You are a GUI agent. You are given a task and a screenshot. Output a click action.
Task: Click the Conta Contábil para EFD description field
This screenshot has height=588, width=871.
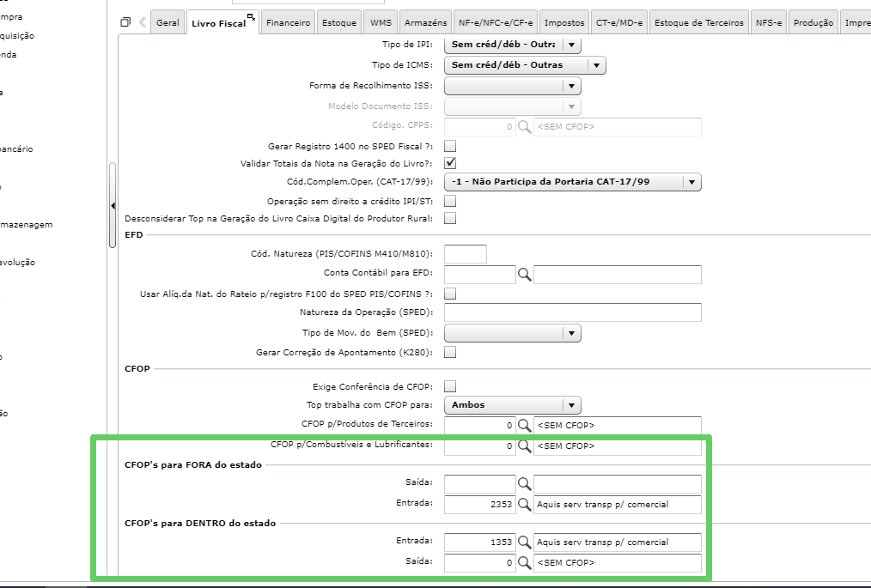pyautogui.click(x=617, y=275)
